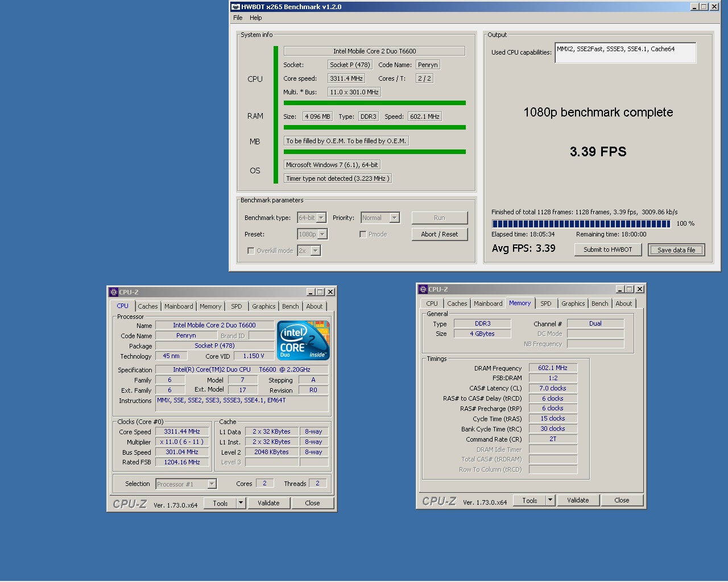Screen dimensions: 728x582
Task: Click the 3.39 FPS result text
Action: 598,152
